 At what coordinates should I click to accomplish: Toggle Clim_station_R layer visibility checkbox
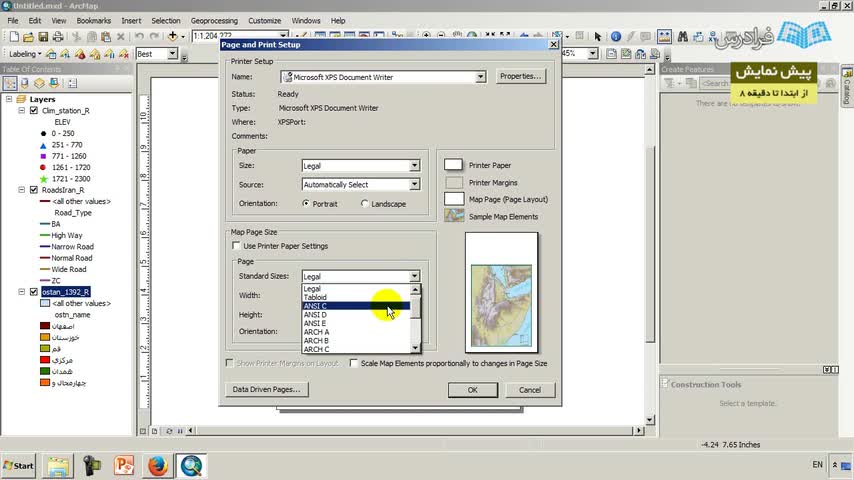pos(34,111)
